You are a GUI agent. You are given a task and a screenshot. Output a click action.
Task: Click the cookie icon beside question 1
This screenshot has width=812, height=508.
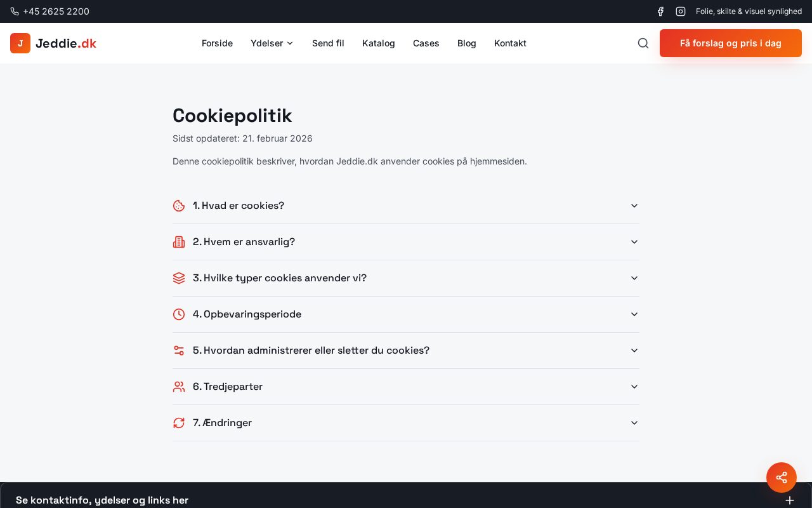(x=179, y=206)
